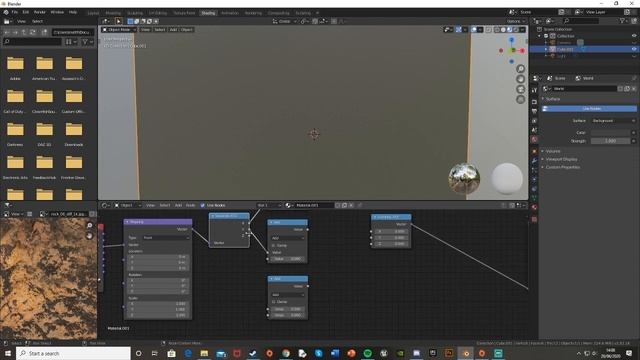Switch perspective/orthographic gizmo button
Screen dimensions: 640x360
520,99
